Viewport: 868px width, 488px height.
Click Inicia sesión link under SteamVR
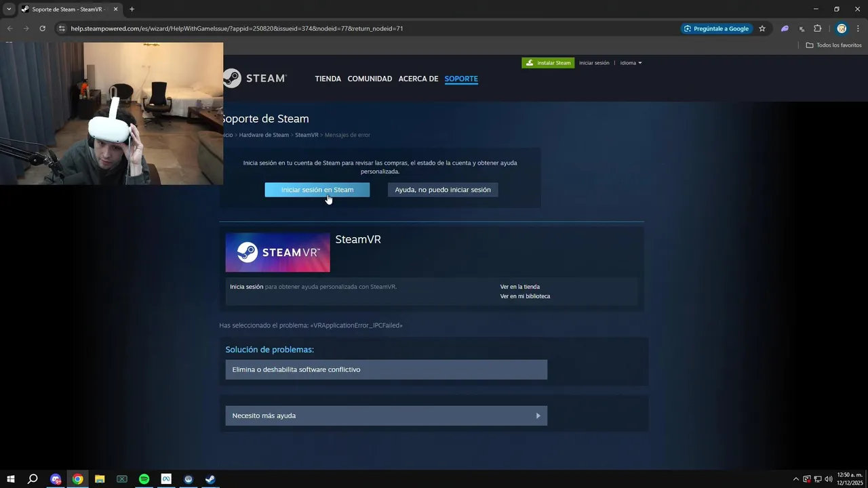coord(246,287)
